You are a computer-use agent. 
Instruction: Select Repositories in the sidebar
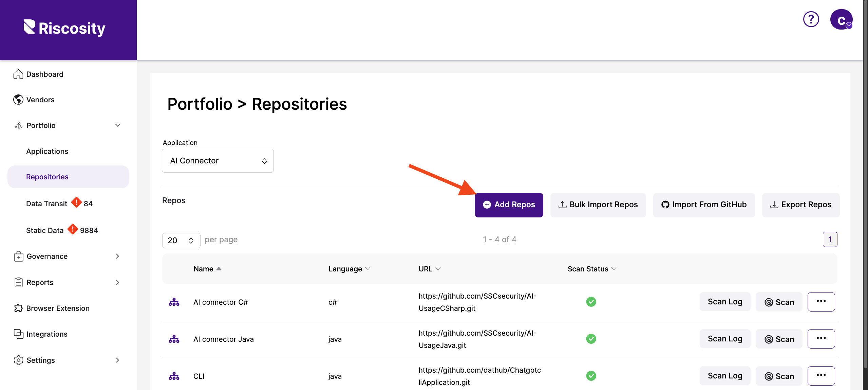(x=68, y=177)
